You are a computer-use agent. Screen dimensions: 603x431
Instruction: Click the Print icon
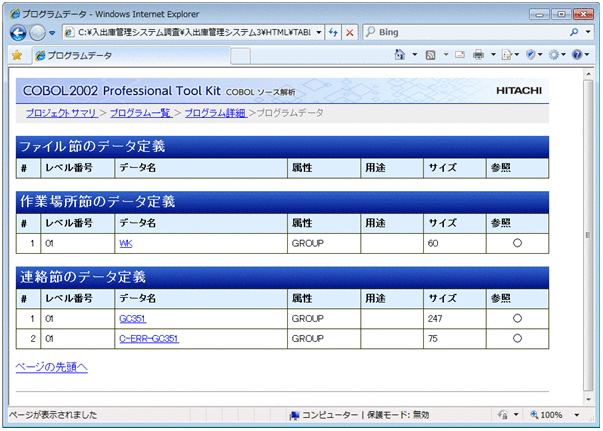[x=478, y=55]
